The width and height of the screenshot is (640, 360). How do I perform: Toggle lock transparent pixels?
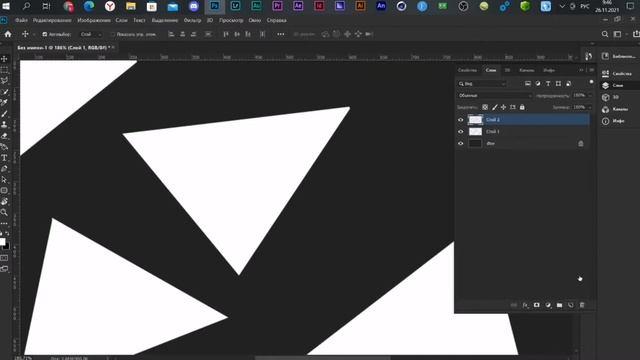click(x=485, y=107)
